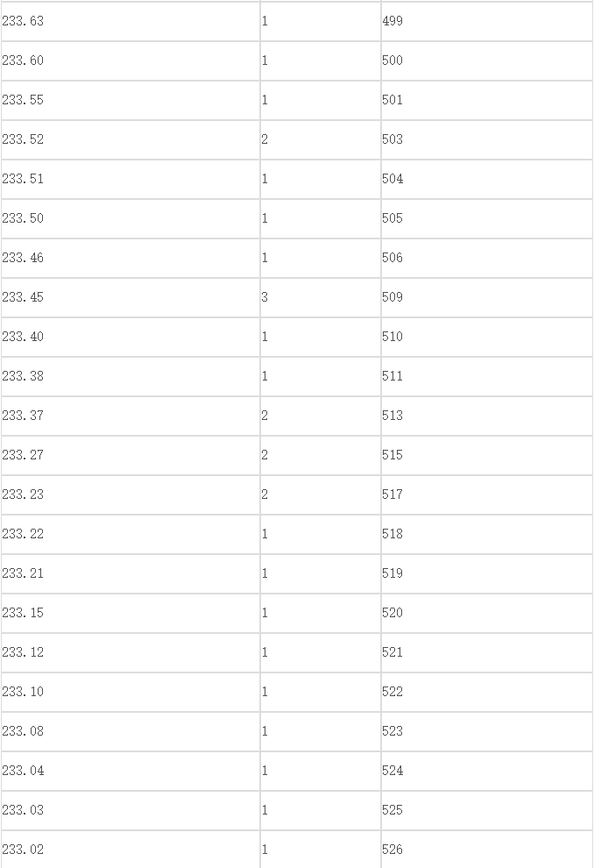This screenshot has width=594, height=868.
Task: Select the score 233.52 cell
Action: click(x=131, y=139)
